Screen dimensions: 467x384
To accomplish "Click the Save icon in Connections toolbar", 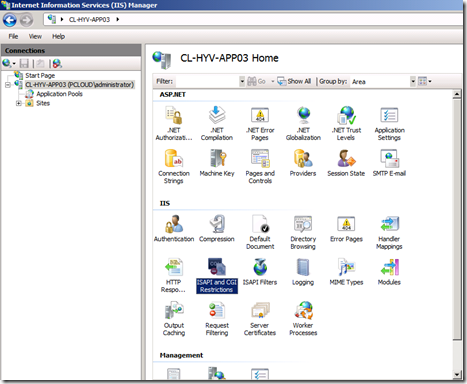I will (x=24, y=63).
